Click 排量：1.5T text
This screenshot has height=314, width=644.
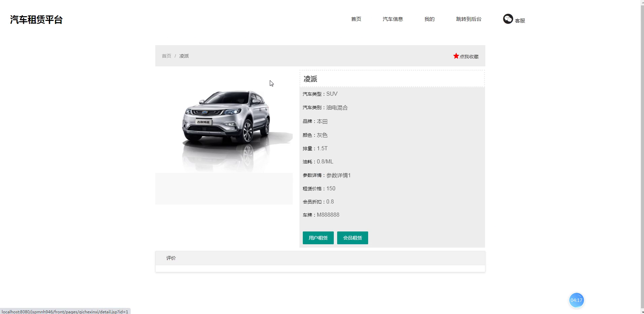tap(315, 149)
